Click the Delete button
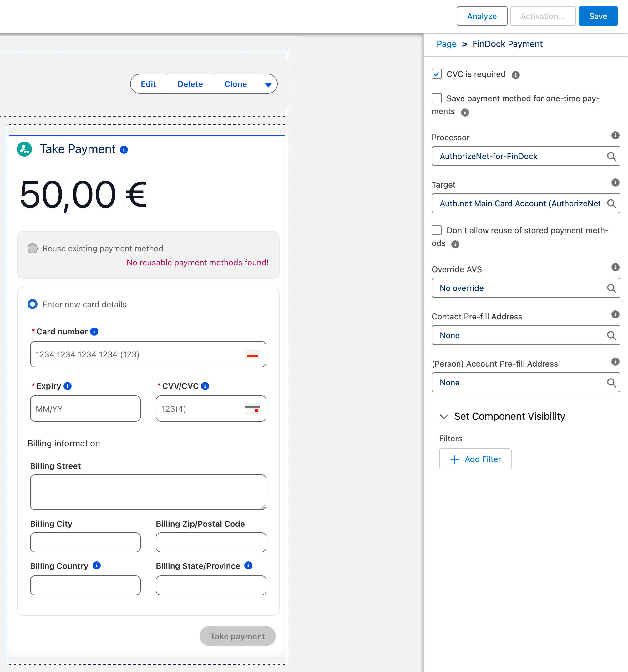 click(x=190, y=84)
